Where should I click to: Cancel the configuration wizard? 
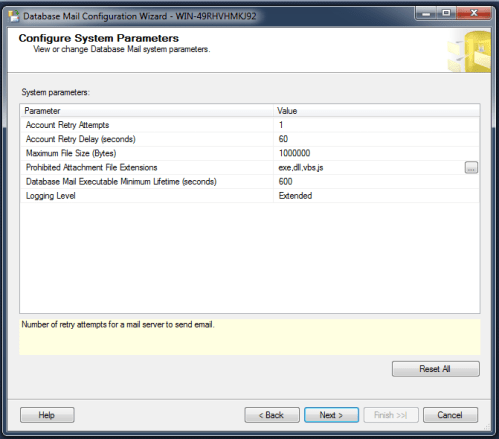(450, 415)
